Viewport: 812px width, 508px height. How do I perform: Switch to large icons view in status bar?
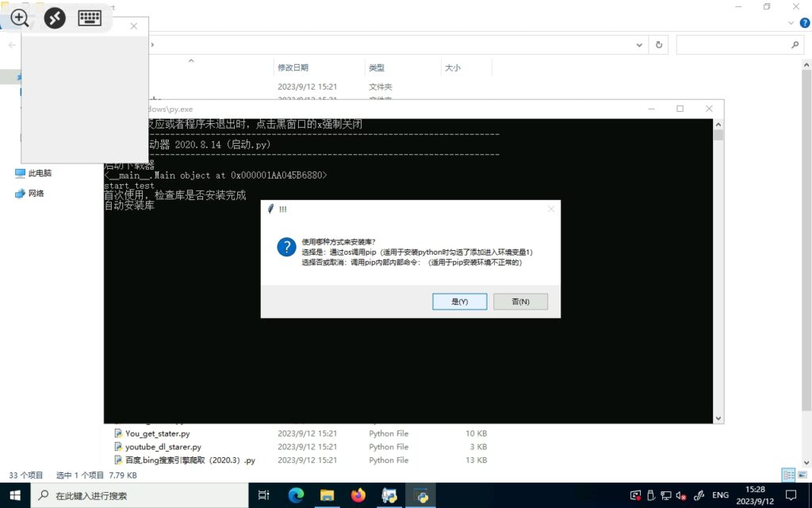(802, 475)
